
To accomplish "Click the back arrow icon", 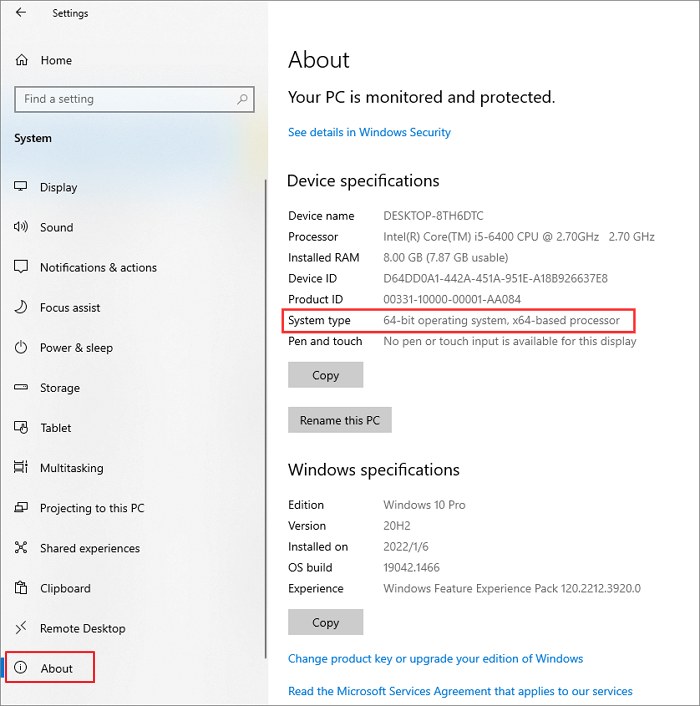I will 22,13.
